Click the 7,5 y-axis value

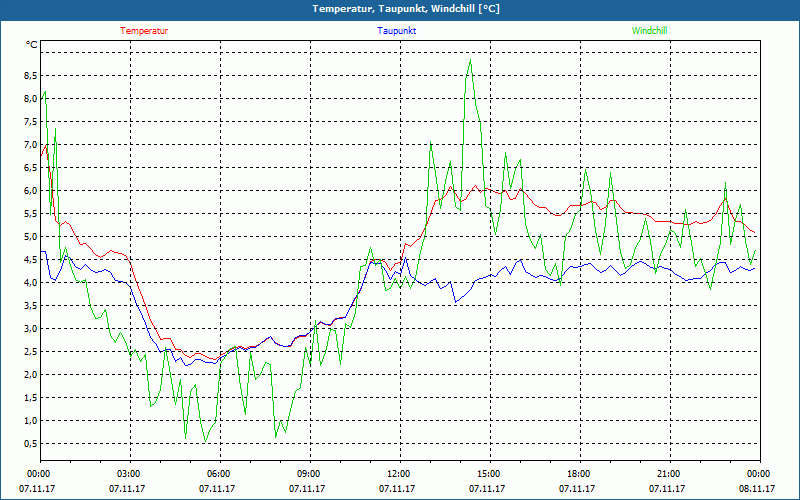[31, 121]
